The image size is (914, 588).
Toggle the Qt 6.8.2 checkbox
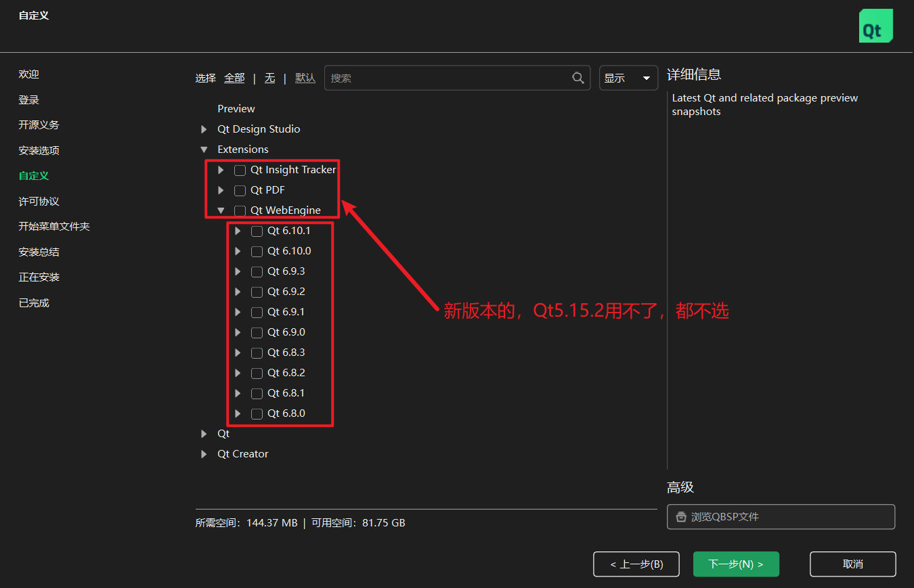point(257,373)
